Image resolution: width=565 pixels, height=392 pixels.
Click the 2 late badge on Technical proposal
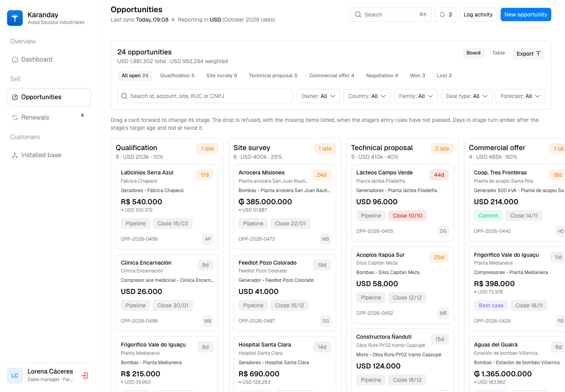pyautogui.click(x=442, y=149)
